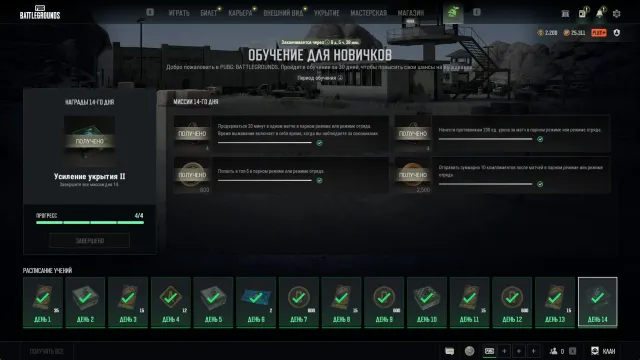Click the top-5 mission progress bar
This screenshot has height=360, width=640.
coord(264,180)
